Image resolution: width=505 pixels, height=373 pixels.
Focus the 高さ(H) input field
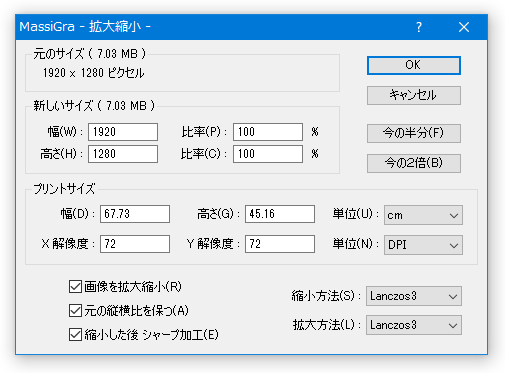123,154
